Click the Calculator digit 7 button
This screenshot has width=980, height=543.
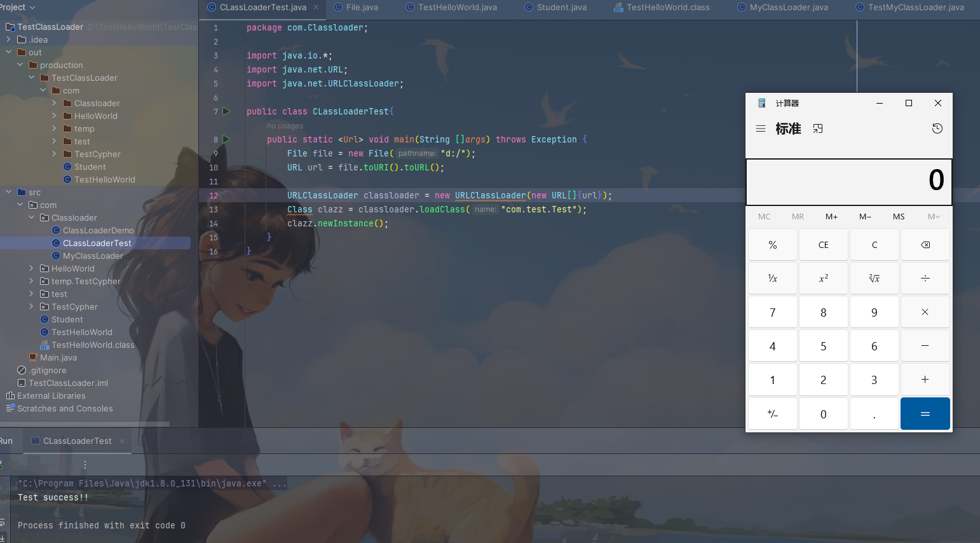[x=773, y=312]
